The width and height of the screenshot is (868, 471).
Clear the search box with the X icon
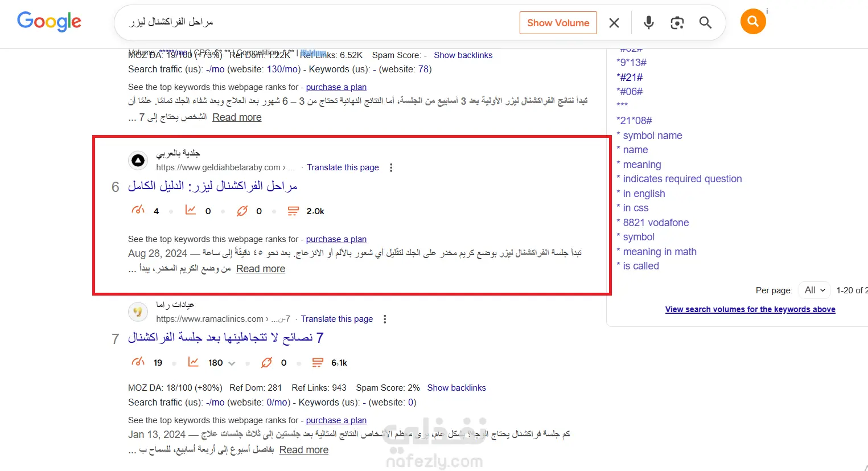[614, 23]
